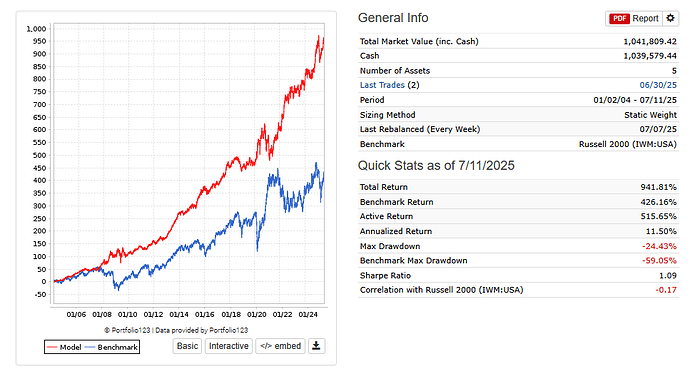Select the Max Drawdown row
This screenshot has width=690, height=368.
tap(518, 246)
